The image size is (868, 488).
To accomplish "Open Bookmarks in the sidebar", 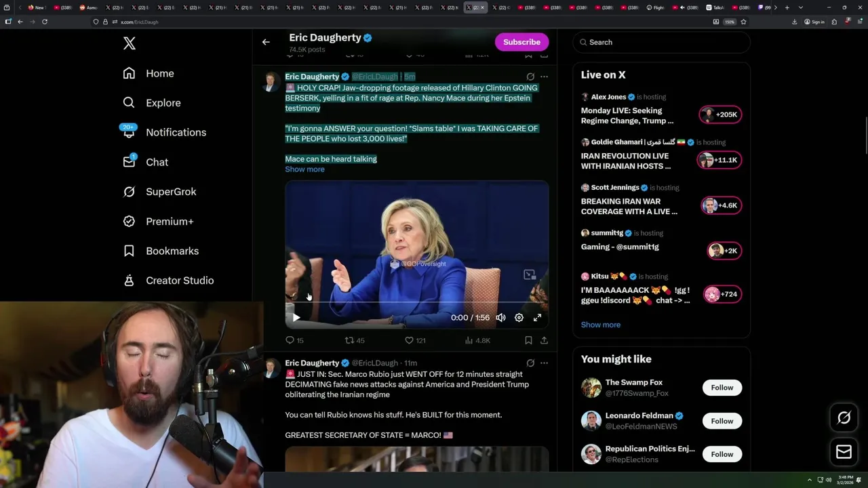I will [161, 251].
